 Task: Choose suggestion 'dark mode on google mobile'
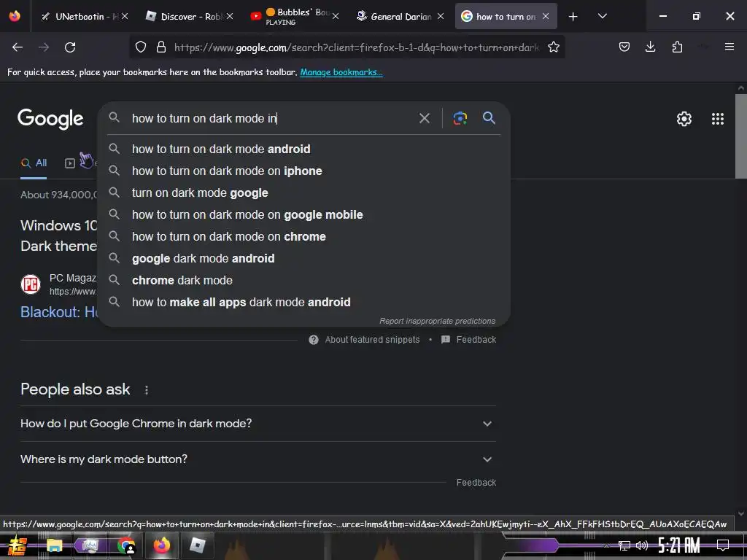coord(304,215)
